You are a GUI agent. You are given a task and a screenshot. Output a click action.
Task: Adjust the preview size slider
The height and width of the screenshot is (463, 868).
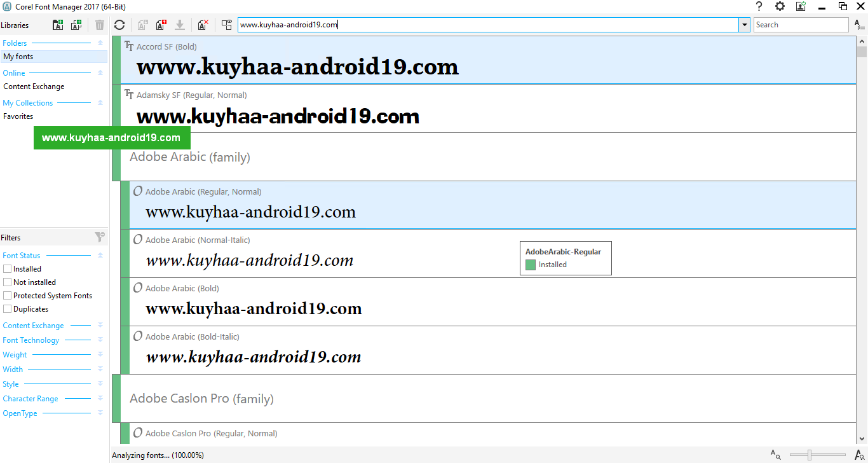810,455
